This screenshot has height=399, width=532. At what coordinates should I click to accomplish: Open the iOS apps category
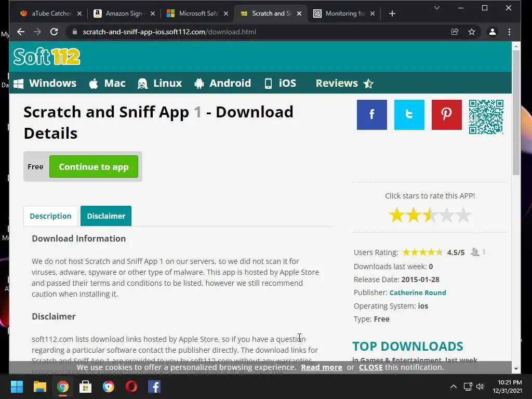[280, 83]
